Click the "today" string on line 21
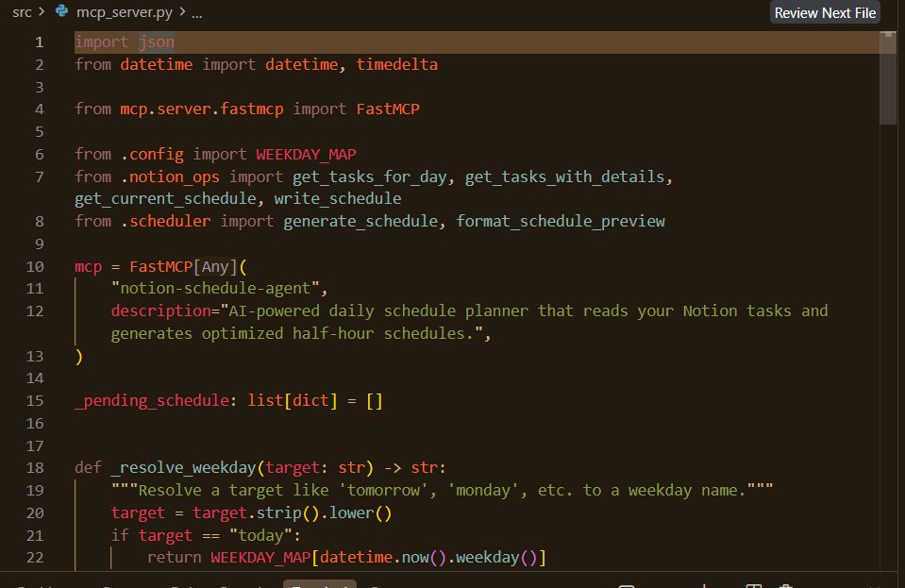Viewport: 905px width, 588px height. (260, 536)
